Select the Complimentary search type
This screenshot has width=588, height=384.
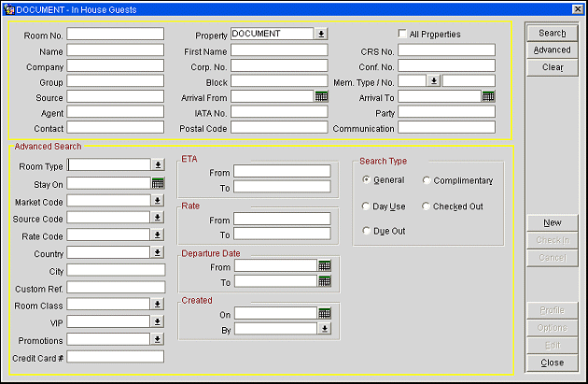tap(427, 180)
